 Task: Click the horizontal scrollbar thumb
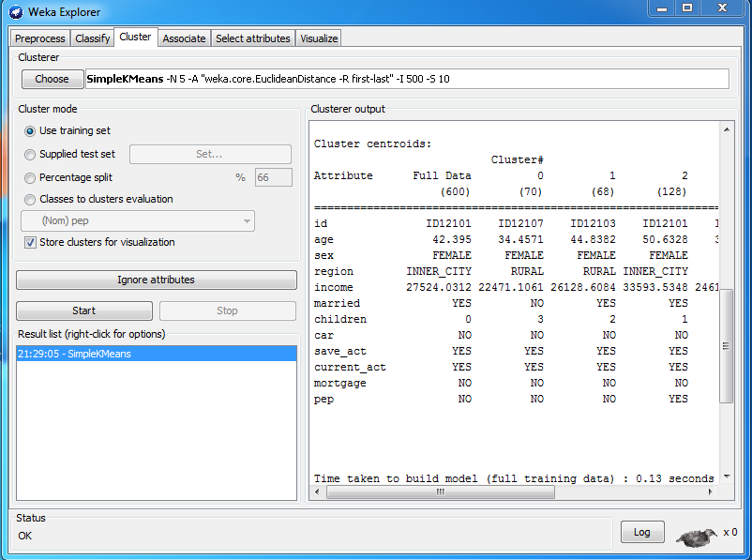coord(441,492)
